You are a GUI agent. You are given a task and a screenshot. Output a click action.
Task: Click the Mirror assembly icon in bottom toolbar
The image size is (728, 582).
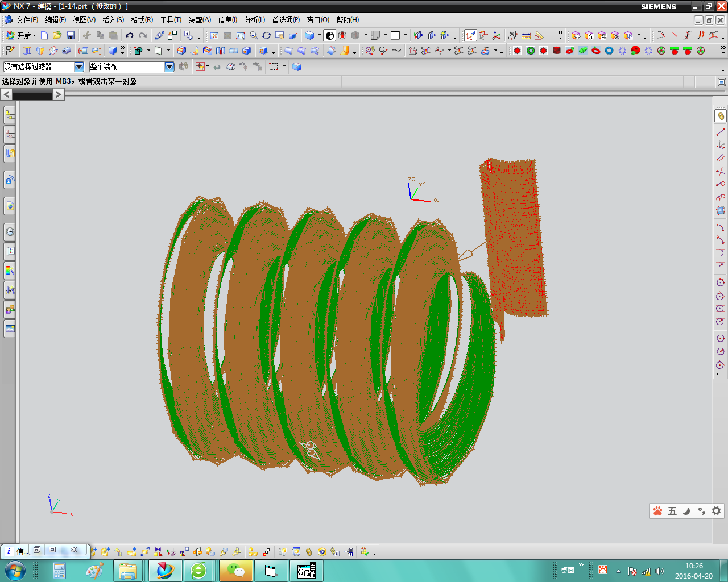tap(158, 552)
